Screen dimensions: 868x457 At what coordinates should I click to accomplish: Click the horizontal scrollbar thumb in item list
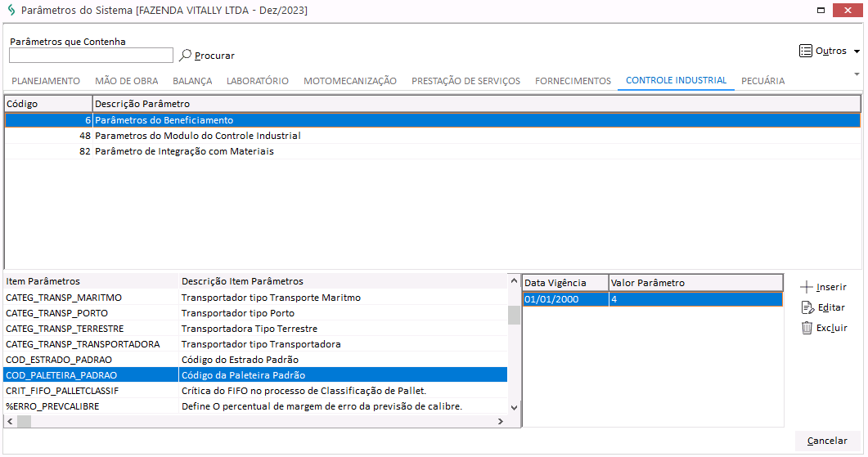[25, 422]
